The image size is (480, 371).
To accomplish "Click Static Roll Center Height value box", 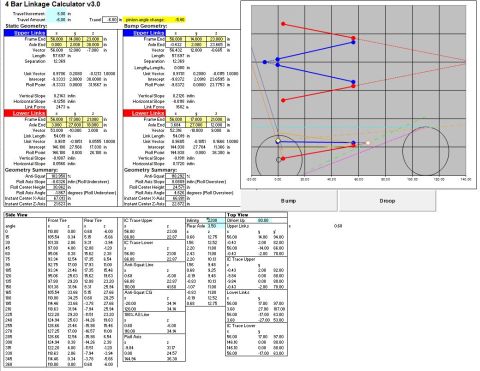I will 56,187.
